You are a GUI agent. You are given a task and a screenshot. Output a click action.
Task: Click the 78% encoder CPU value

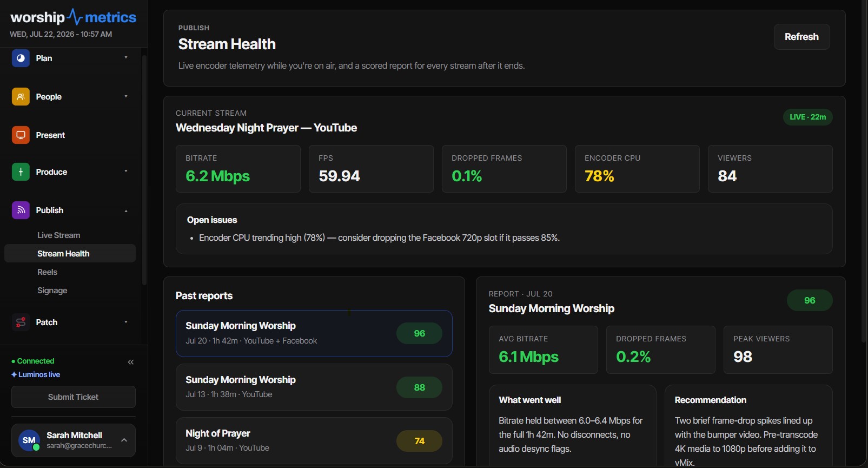599,176
